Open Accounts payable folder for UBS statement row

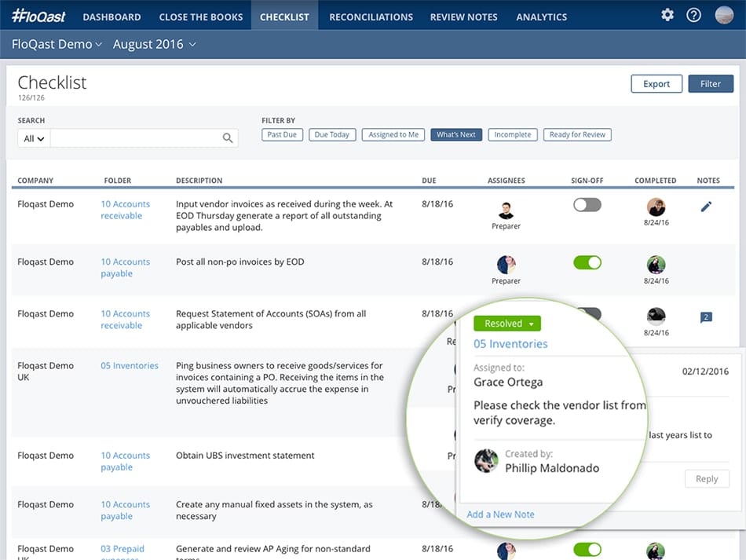pyautogui.click(x=125, y=461)
